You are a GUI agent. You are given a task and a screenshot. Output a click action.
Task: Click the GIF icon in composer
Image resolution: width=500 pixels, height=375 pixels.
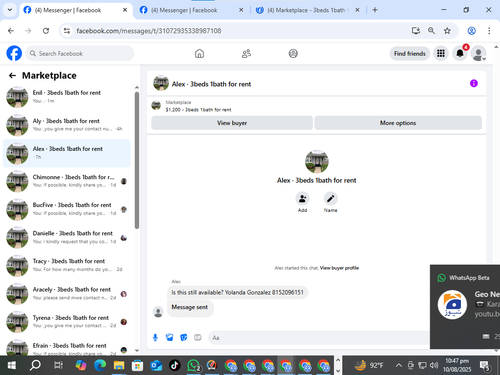(198, 338)
